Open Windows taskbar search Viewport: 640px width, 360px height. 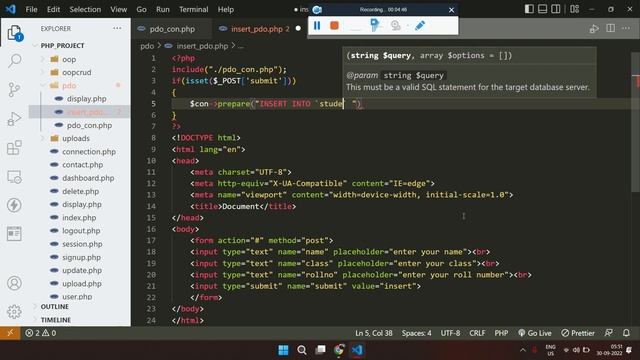coord(302,350)
